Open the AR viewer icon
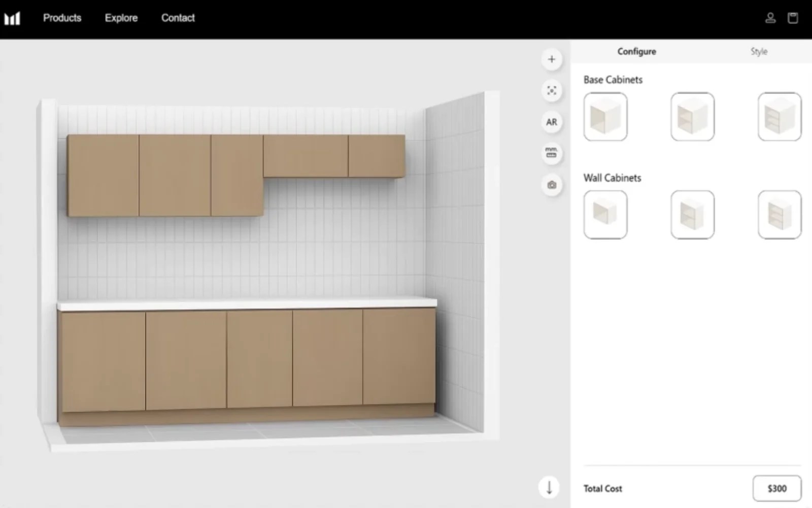This screenshot has height=508, width=812. (552, 122)
